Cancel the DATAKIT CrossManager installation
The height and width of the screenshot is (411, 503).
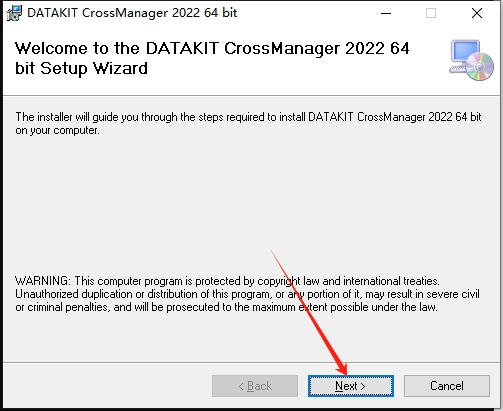tap(447, 386)
